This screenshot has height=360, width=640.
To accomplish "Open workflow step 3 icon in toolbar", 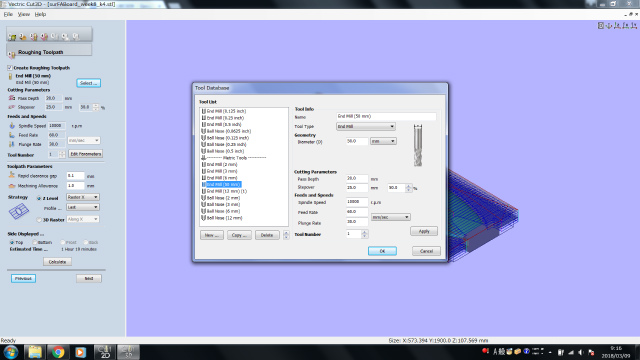I will coord(33,37).
